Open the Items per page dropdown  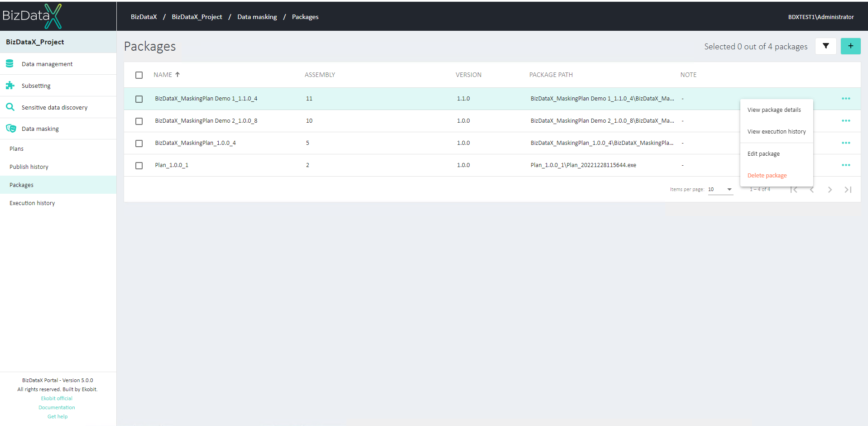click(x=720, y=190)
